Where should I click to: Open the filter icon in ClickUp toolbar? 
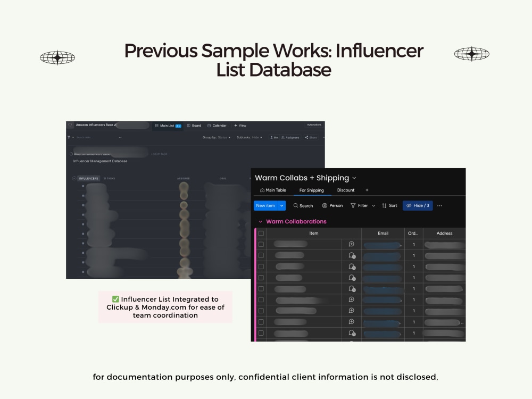69,137
